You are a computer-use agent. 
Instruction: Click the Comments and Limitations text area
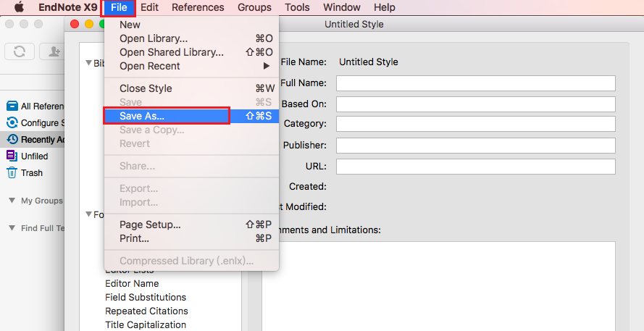click(439, 286)
